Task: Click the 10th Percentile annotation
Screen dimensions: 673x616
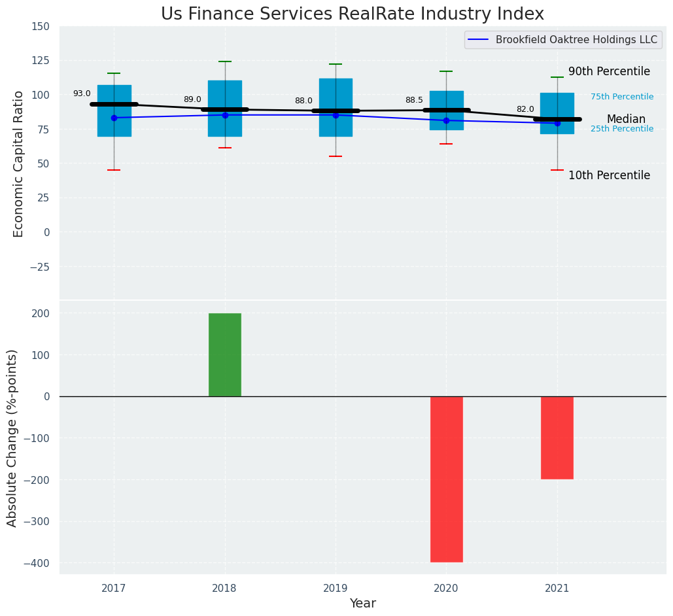Action: click(x=609, y=176)
